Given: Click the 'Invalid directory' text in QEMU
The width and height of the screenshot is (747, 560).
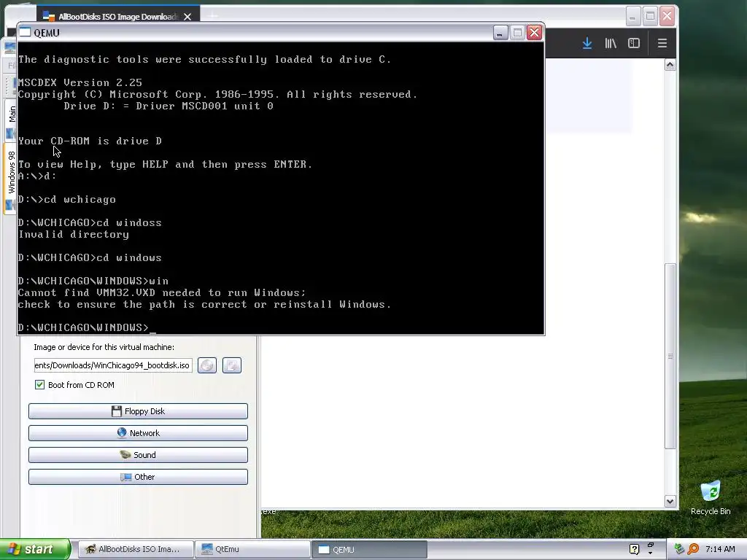Looking at the screenshot, I should (74, 234).
